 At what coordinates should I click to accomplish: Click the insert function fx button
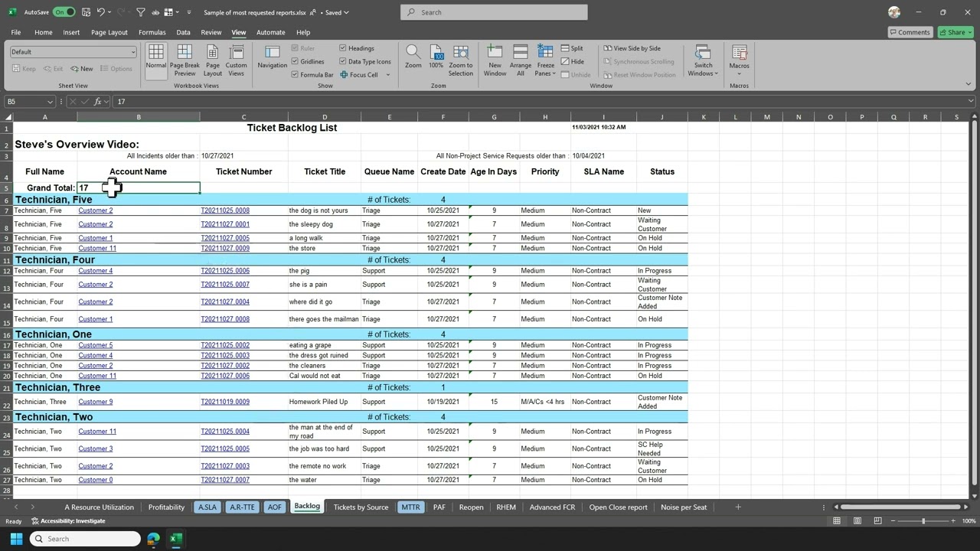98,101
